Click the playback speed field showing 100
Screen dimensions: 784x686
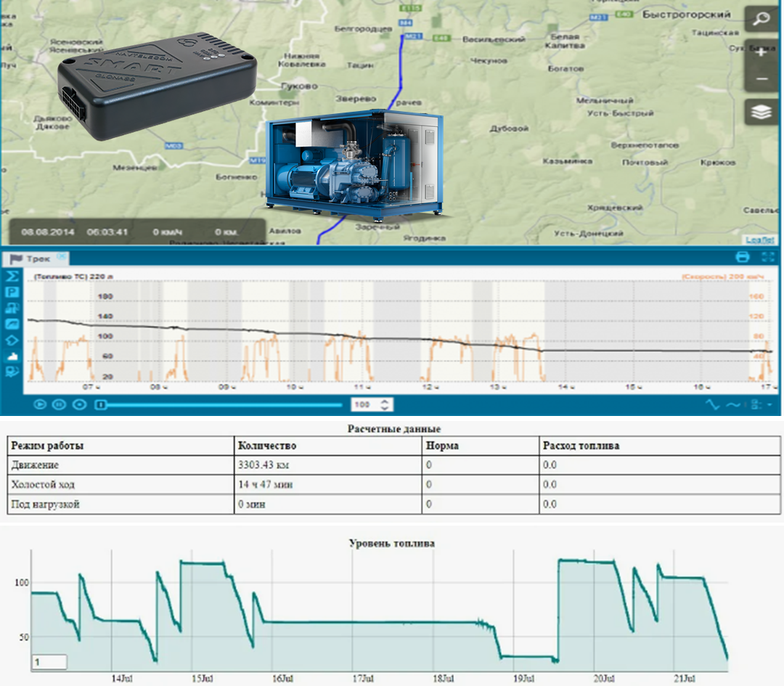pos(364,404)
